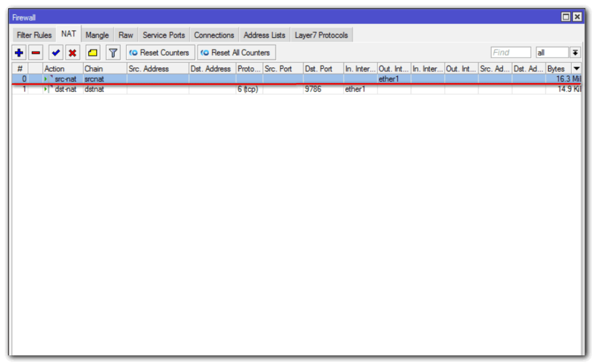Viewport: 594px width, 364px height.
Task: Disable rule with red X icon
Action: [x=73, y=53]
